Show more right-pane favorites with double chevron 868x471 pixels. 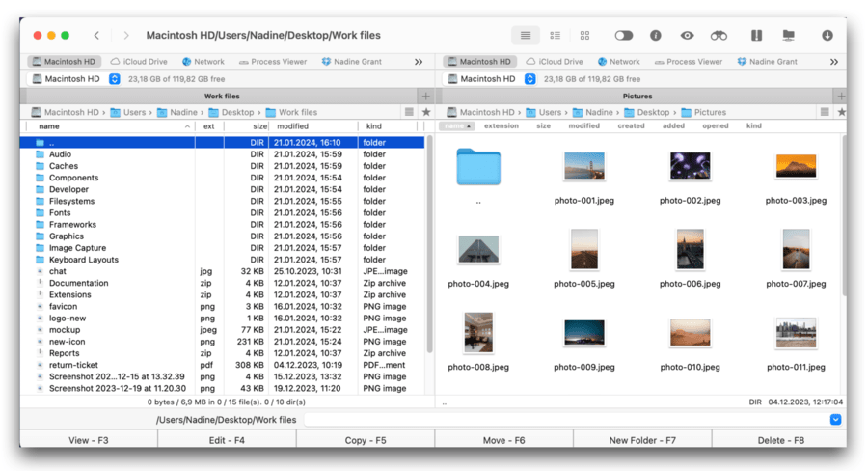point(833,62)
